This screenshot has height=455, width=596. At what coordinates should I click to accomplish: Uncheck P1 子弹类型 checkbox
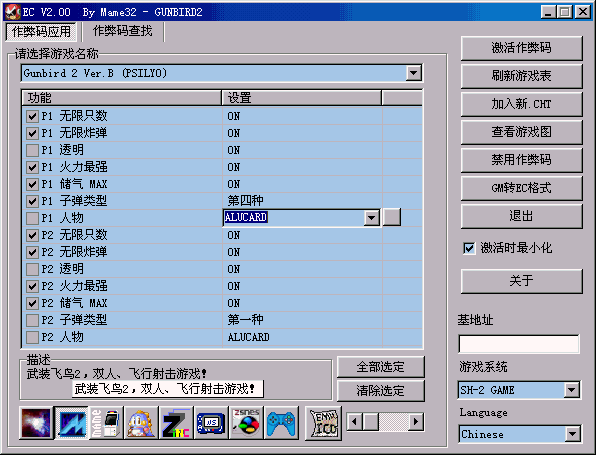[32, 201]
